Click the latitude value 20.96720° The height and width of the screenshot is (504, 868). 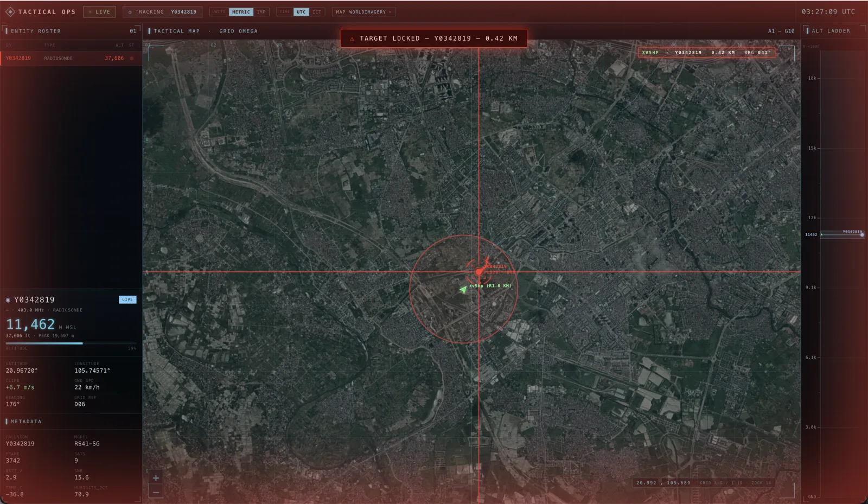pyautogui.click(x=22, y=371)
